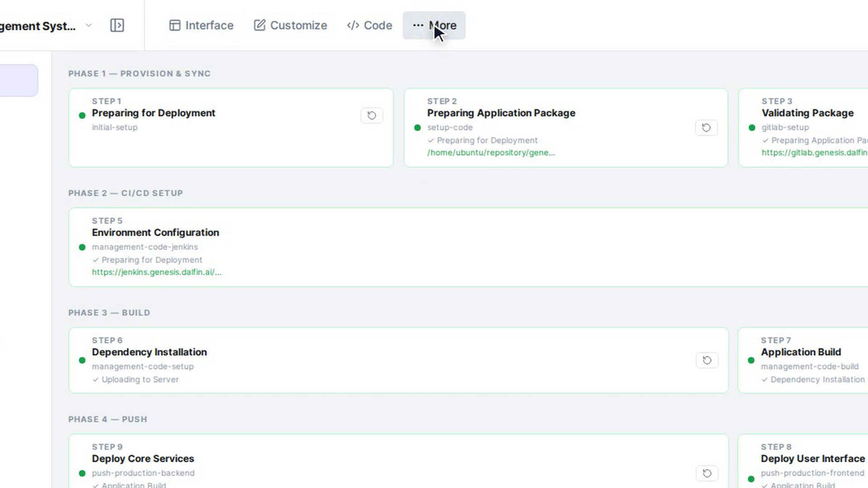Open the /home/ubuntu/repository path link
The width and height of the screenshot is (868, 488).
(x=491, y=153)
